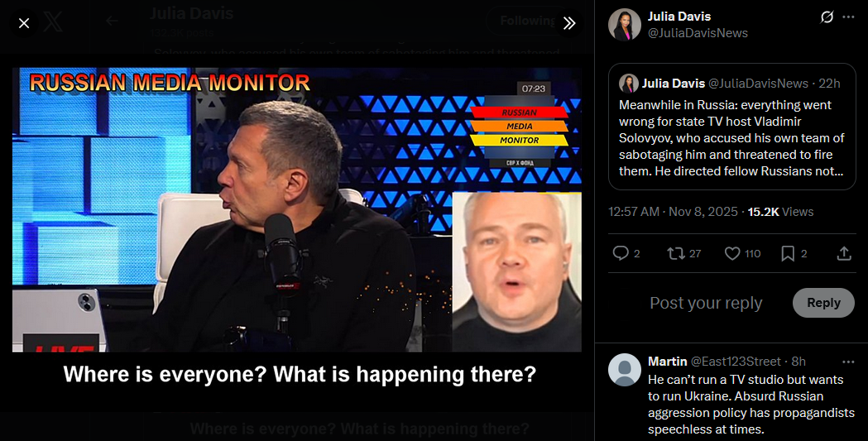This screenshot has height=441, width=868.
Task: Focus the 'Post your reply' field
Action: (706, 303)
